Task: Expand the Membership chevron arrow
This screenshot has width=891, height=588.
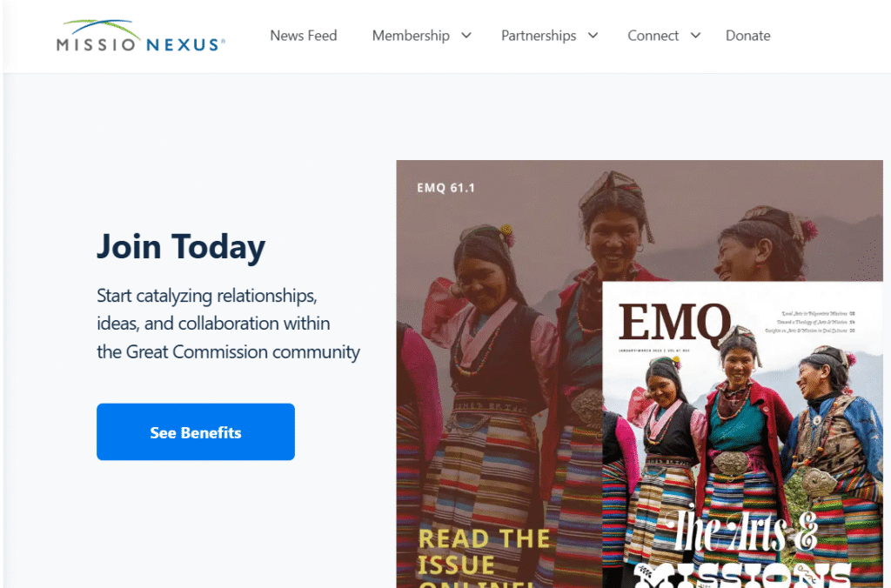Action: coord(466,36)
